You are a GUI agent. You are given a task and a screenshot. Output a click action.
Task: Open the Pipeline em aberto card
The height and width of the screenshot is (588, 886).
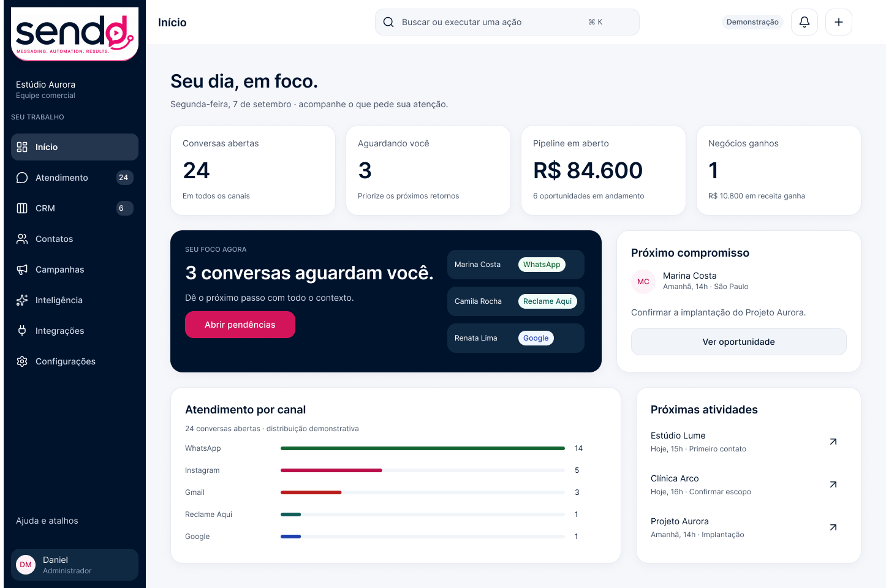tap(604, 170)
